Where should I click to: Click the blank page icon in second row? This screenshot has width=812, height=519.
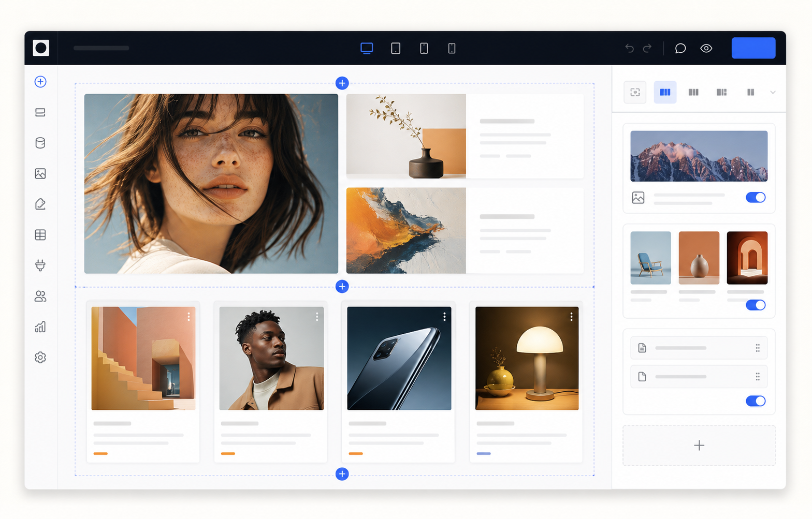click(x=642, y=377)
